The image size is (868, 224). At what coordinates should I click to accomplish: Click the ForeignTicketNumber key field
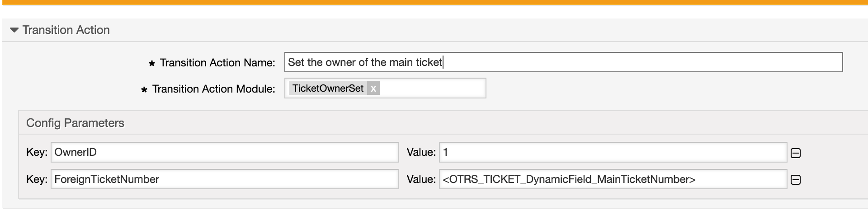224,179
